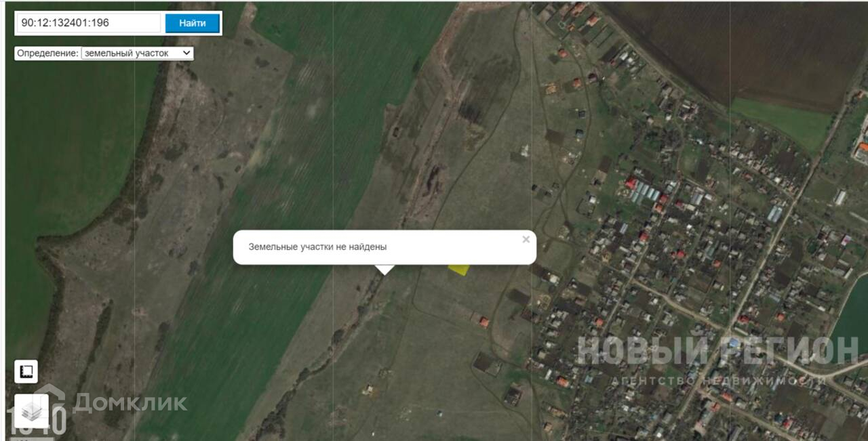Close the 'Земельные участки не найдены' popup
Viewport: 868px width, 441px height.
coord(526,239)
